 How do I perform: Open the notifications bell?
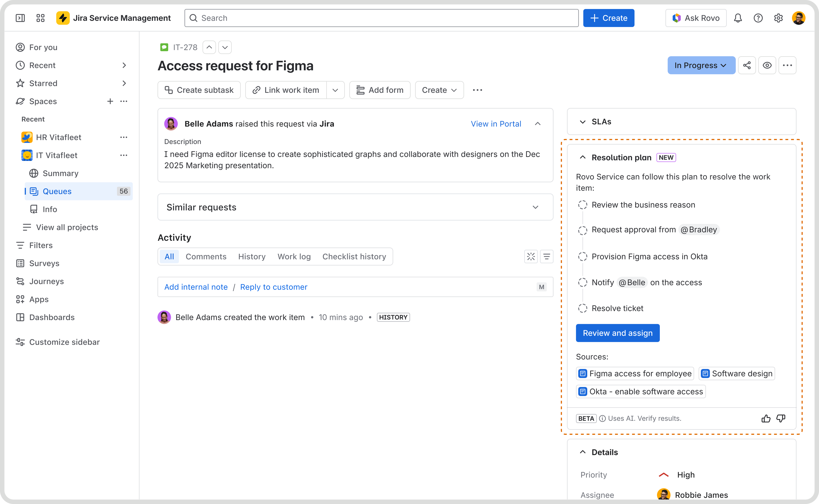738,18
